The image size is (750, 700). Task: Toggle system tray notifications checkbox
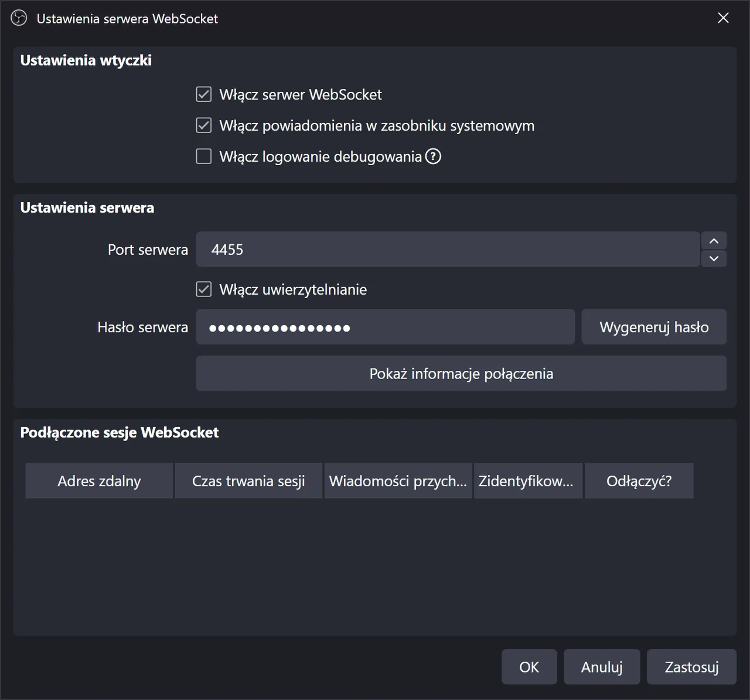click(x=203, y=125)
